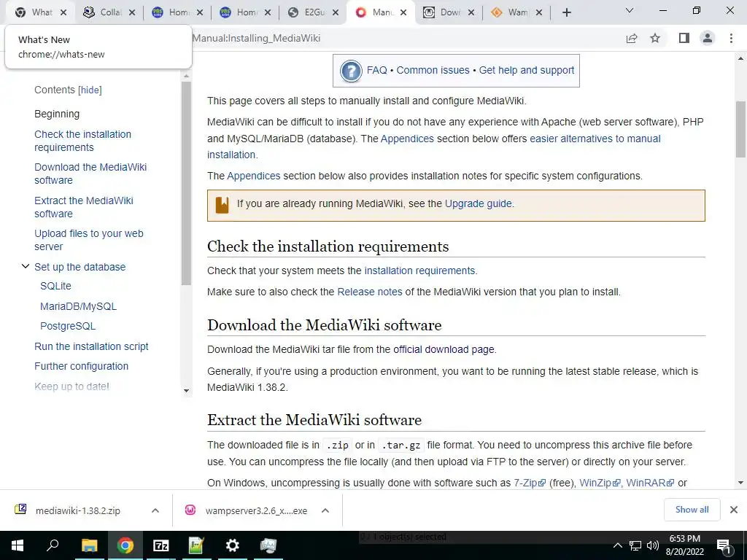Screen dimensions: 747x560
Task: Open 7-Zip from the taskbar
Action: click(160, 545)
